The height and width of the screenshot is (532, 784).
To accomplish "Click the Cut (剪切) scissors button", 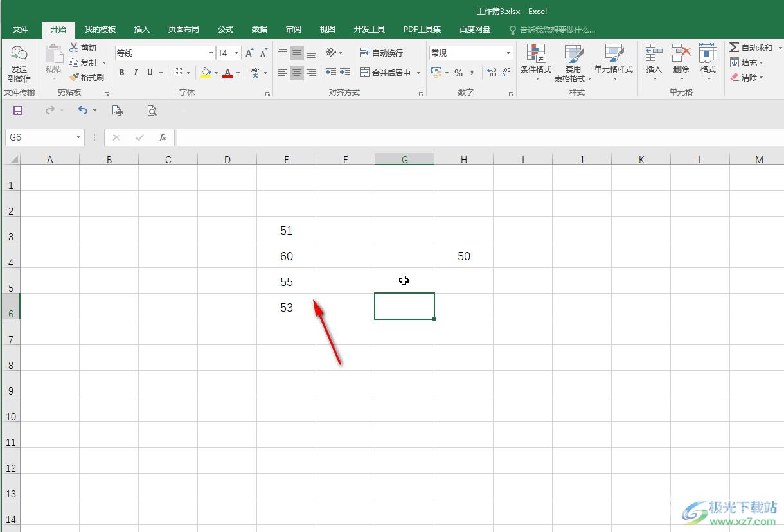I will pos(83,48).
